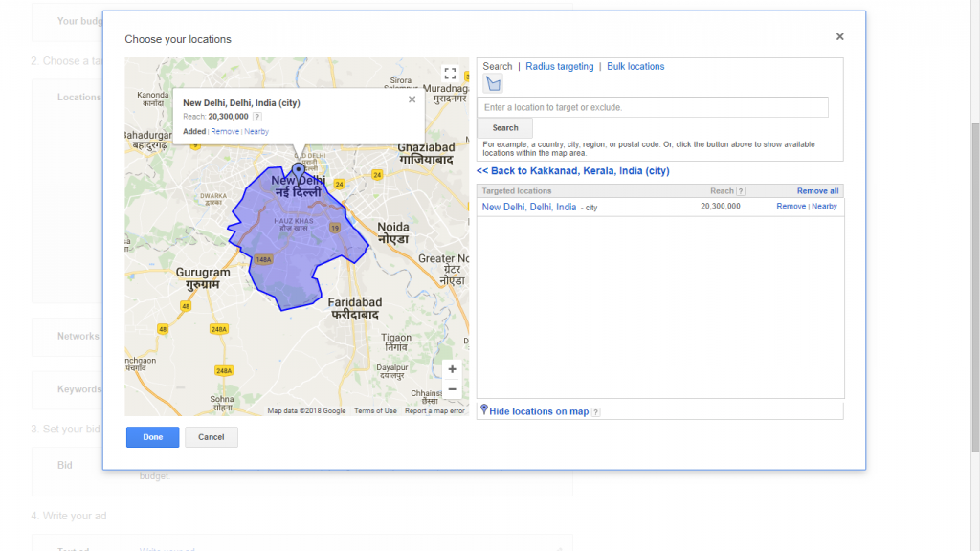Click the Tigaon label on map
Image resolution: width=980 pixels, height=551 pixels.
point(396,342)
